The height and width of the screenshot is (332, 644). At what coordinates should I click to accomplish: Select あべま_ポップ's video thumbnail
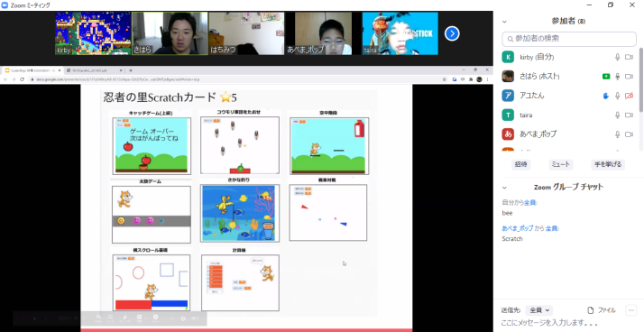point(323,33)
